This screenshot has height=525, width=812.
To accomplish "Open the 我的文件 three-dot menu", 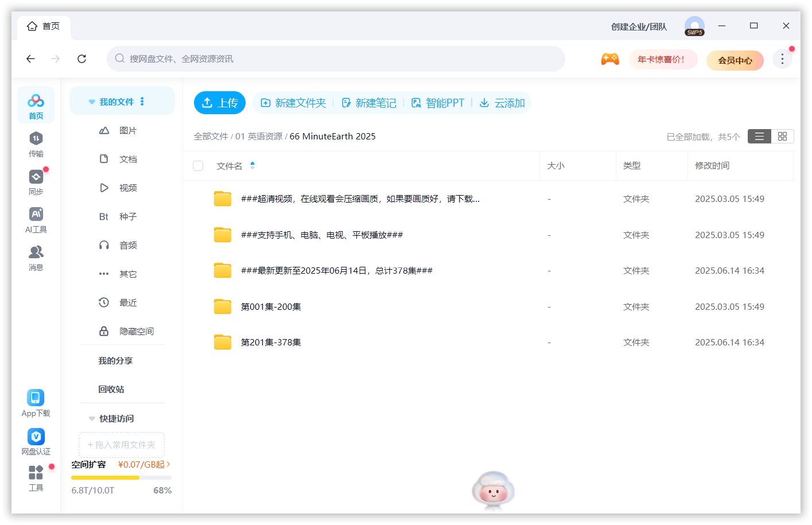I will pyautogui.click(x=142, y=102).
